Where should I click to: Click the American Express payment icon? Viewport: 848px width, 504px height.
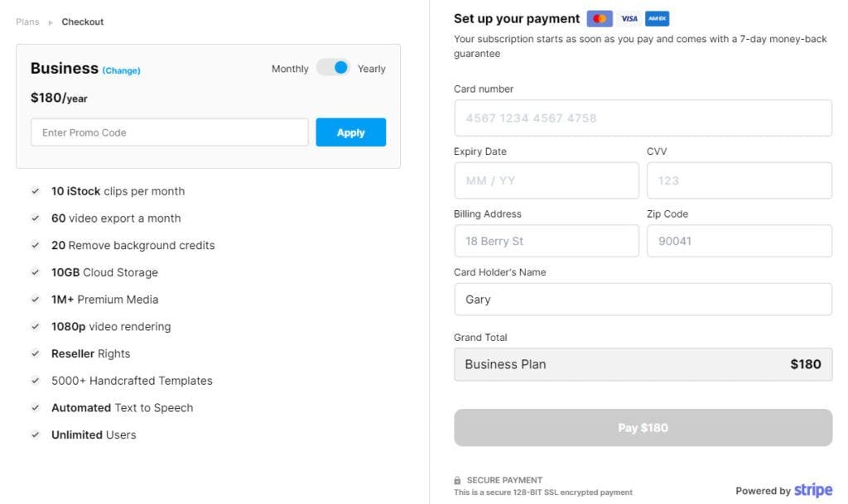point(657,17)
